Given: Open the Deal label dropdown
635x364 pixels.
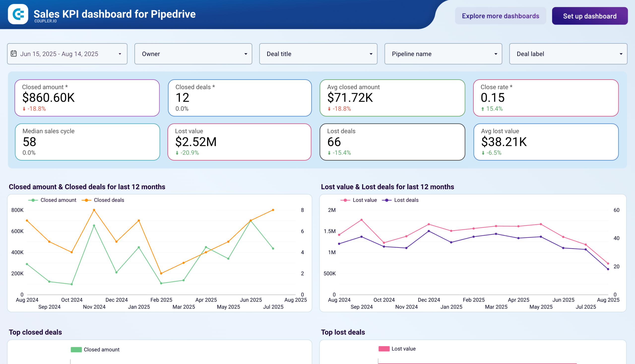Looking at the screenshot, I should [x=568, y=54].
